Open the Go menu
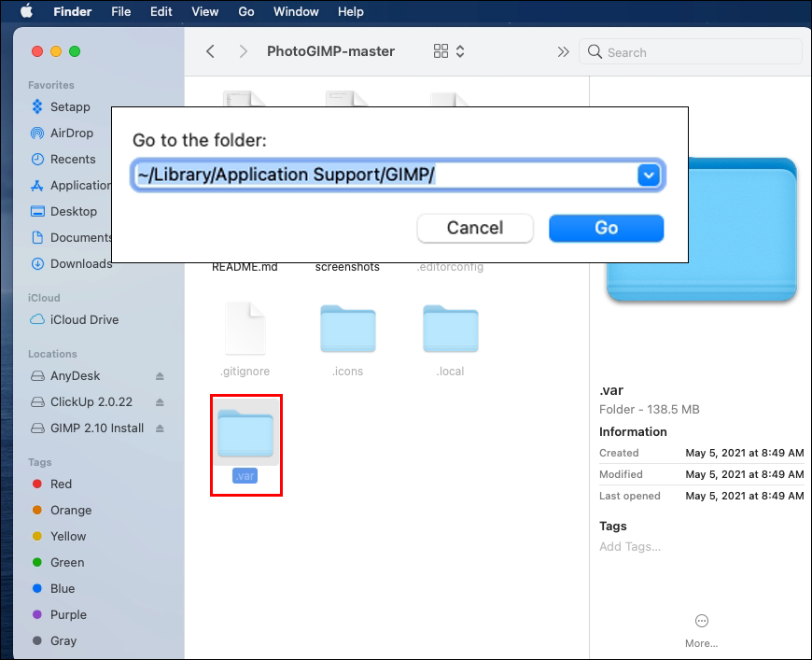The image size is (812, 660). pos(246,11)
